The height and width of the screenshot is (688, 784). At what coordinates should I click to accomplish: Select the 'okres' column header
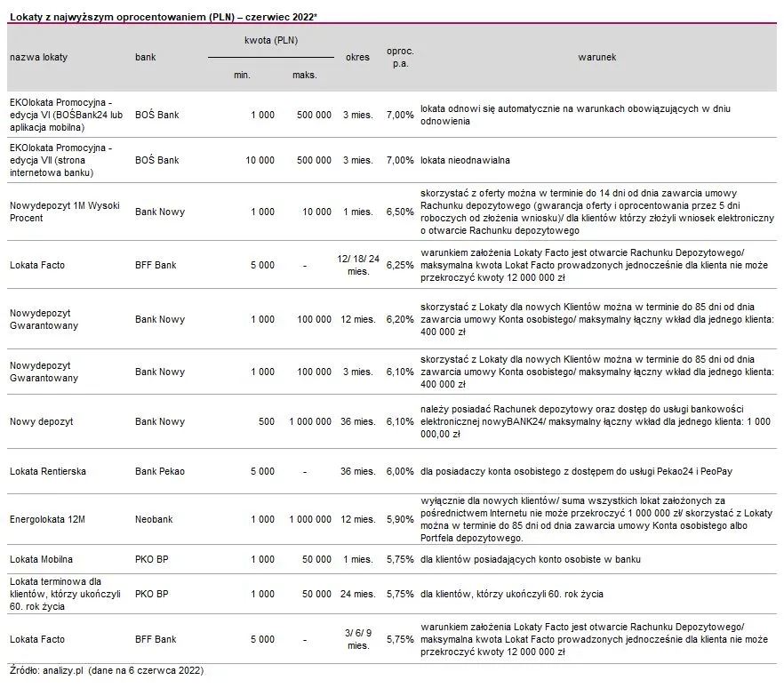click(357, 57)
